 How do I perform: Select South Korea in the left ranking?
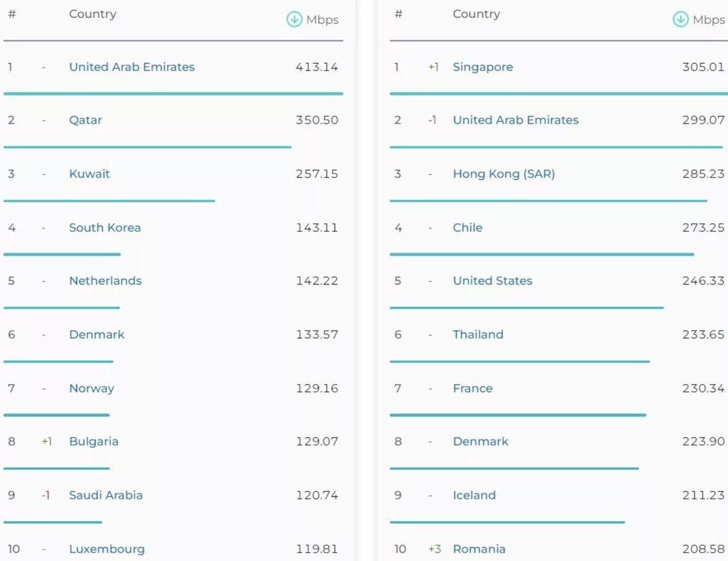[x=105, y=228]
